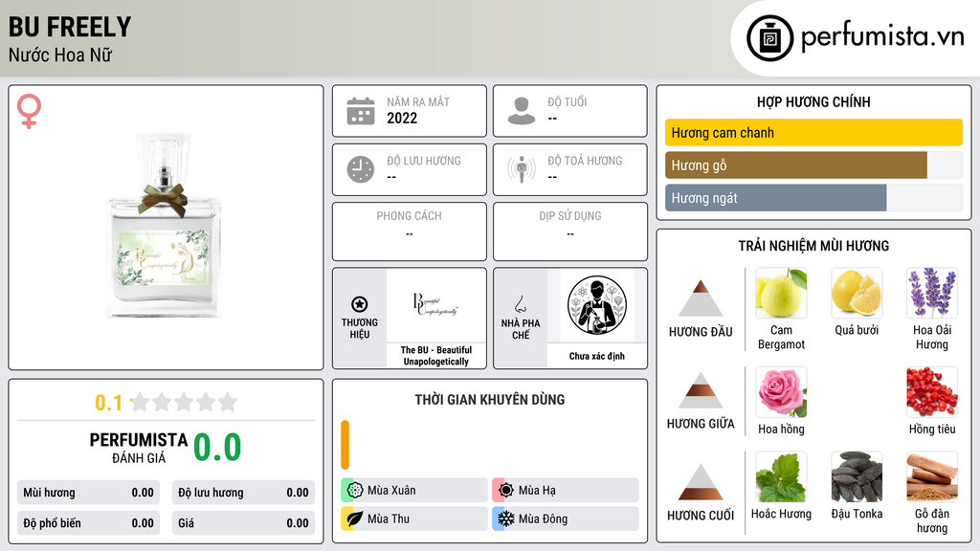
Task: Click the Giá 0.00 score box
Action: click(243, 523)
